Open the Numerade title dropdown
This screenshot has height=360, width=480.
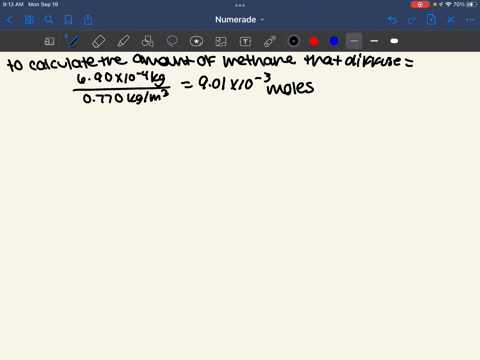coord(239,20)
